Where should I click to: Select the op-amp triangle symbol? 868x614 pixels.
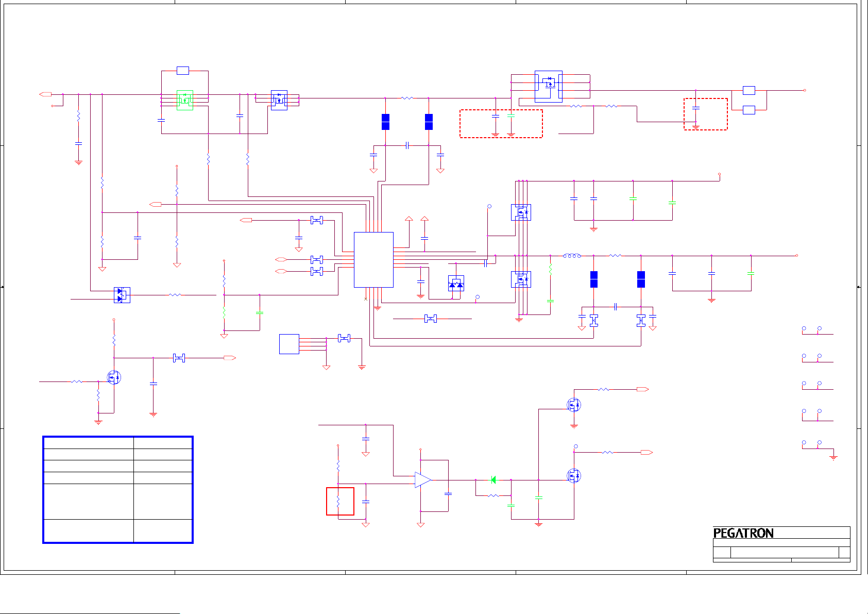(423, 480)
